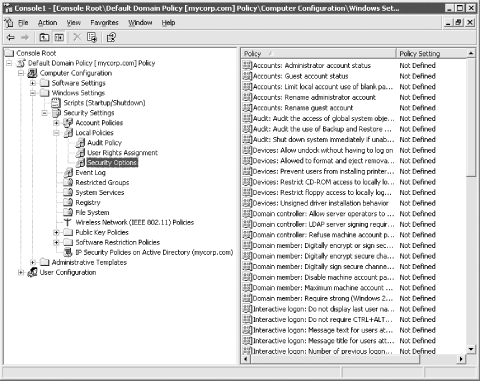The height and width of the screenshot is (381, 481).
Task: Click the Back arrow toolbar icon
Action: pos(11,37)
